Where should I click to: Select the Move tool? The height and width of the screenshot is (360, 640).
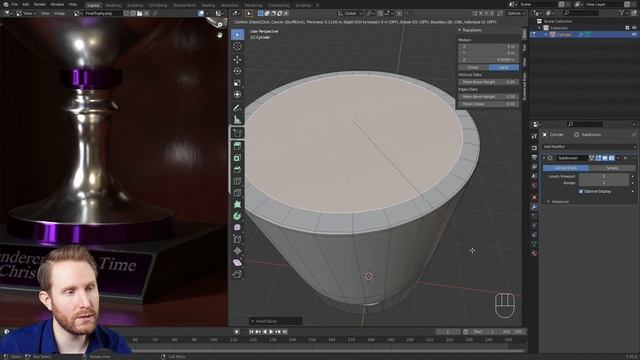pos(237,60)
